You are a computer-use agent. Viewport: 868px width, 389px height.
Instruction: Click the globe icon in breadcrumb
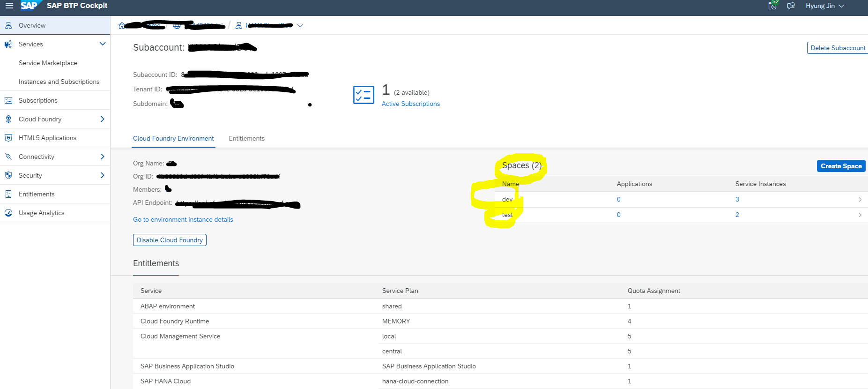click(177, 26)
